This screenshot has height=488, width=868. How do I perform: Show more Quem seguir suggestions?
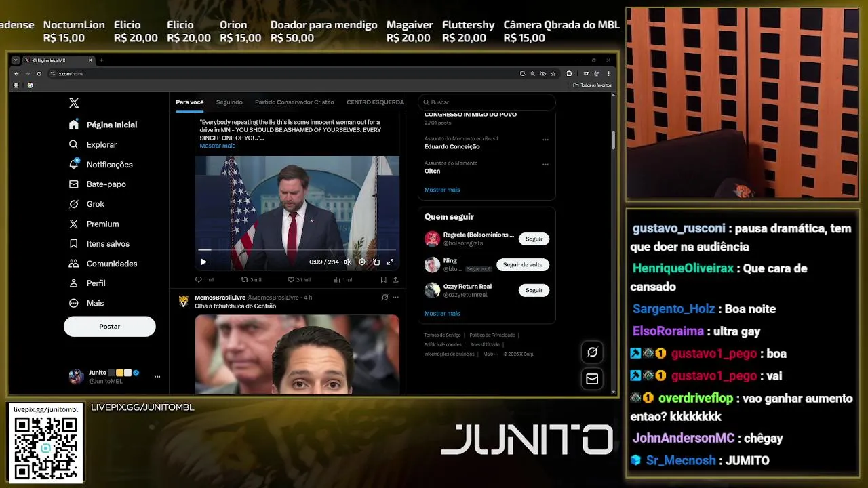pyautogui.click(x=442, y=313)
